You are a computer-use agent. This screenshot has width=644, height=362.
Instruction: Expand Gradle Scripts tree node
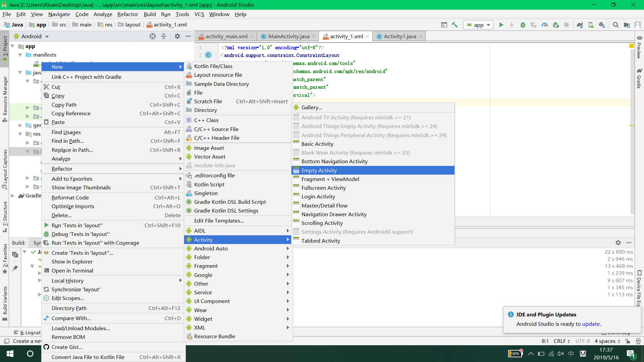pyautogui.click(x=13, y=196)
